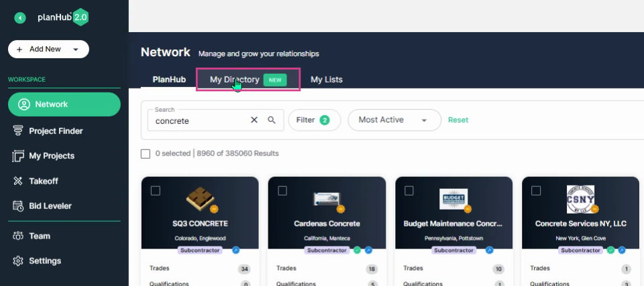Click the blue badge on SQ3 CONCRETE card
644x286 pixels.
pos(235,250)
